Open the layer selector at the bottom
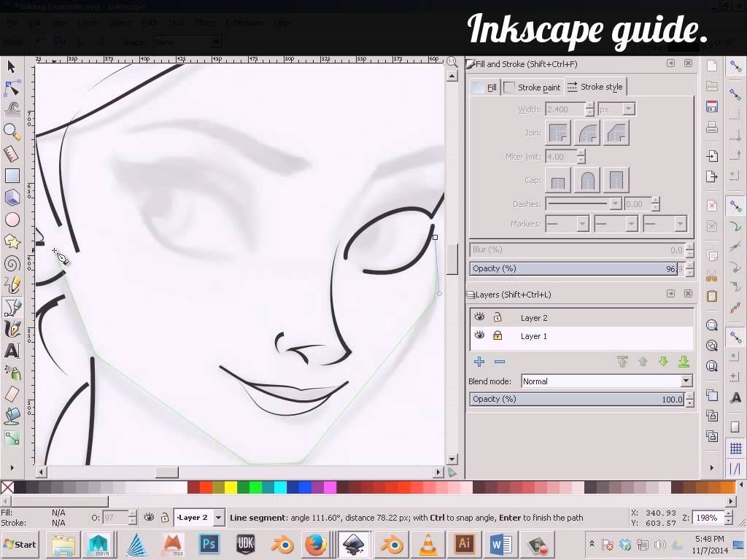This screenshot has width=747, height=560. pyautogui.click(x=198, y=517)
